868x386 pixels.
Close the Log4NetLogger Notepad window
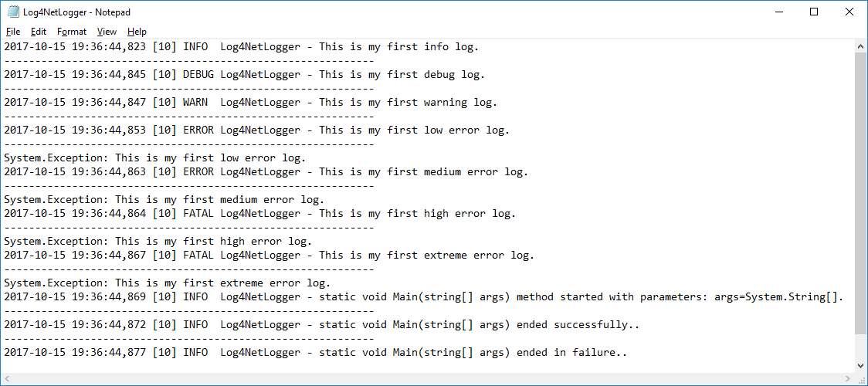(x=849, y=12)
